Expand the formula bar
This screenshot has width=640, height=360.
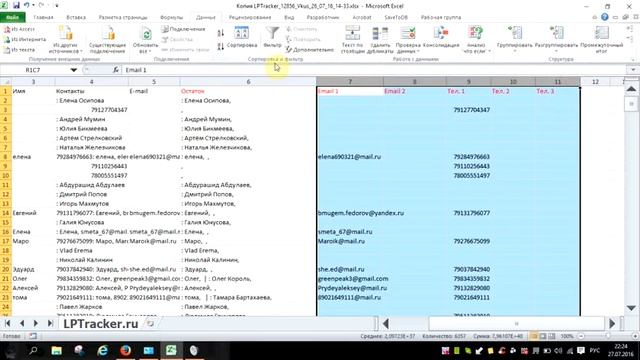point(633,70)
